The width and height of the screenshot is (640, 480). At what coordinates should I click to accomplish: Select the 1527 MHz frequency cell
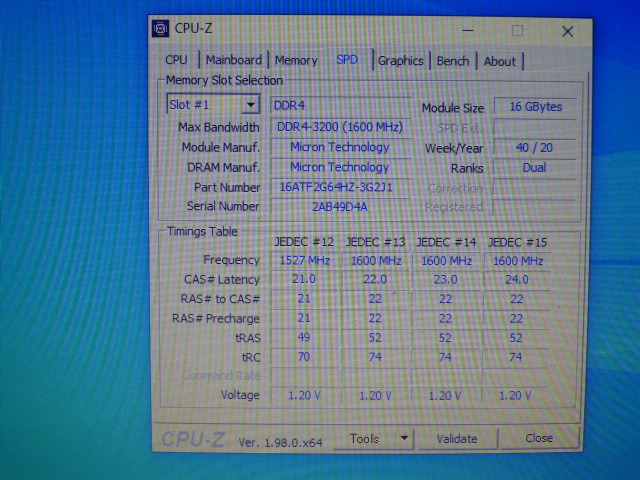pyautogui.click(x=304, y=260)
